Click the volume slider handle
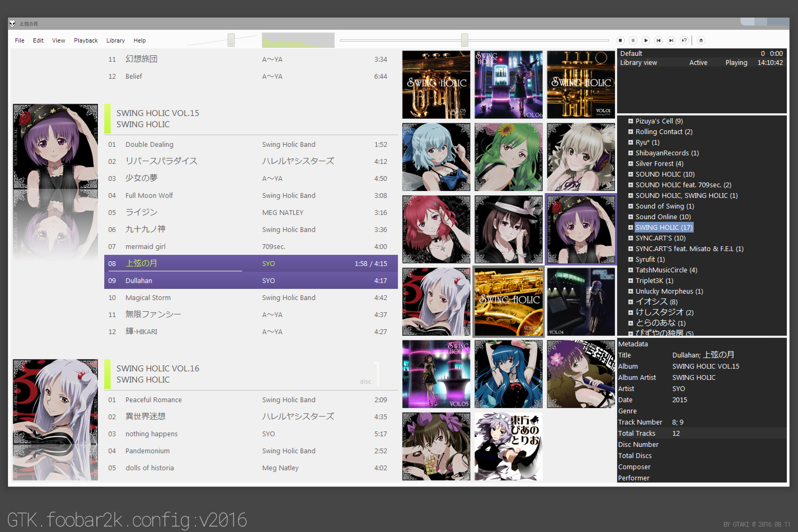 pos(231,40)
